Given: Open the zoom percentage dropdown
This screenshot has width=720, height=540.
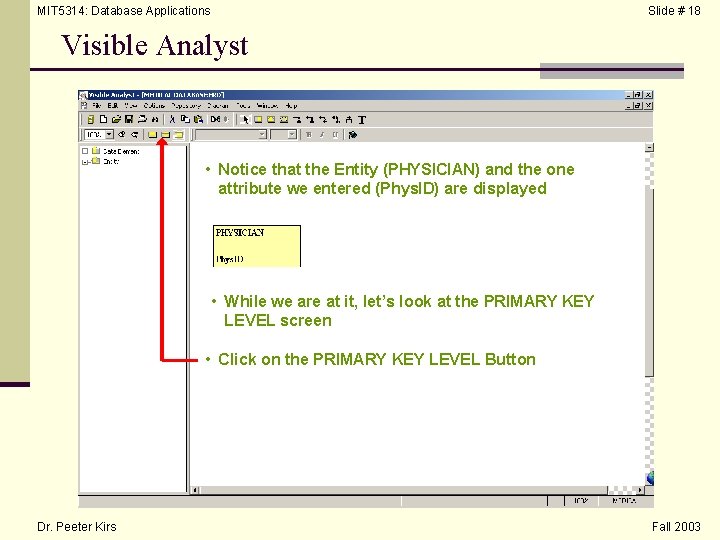Looking at the screenshot, I should [x=109, y=135].
